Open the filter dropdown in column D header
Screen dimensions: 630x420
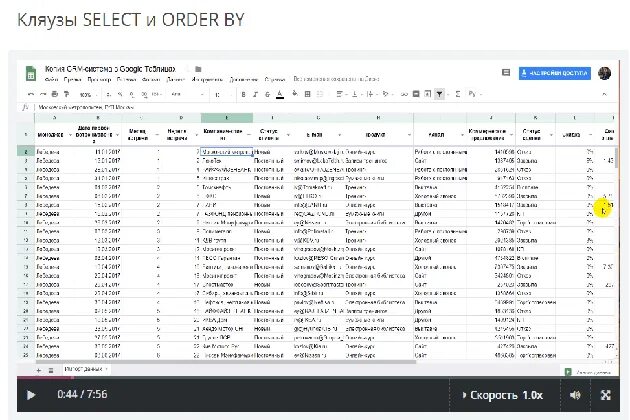point(196,135)
